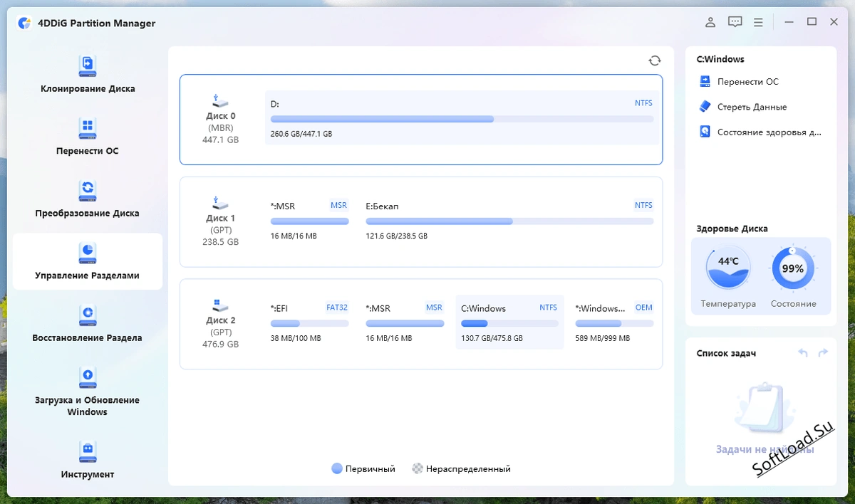Click the C:Windows heading in right panel
Viewport: 855px width, 504px height.
[x=720, y=60]
